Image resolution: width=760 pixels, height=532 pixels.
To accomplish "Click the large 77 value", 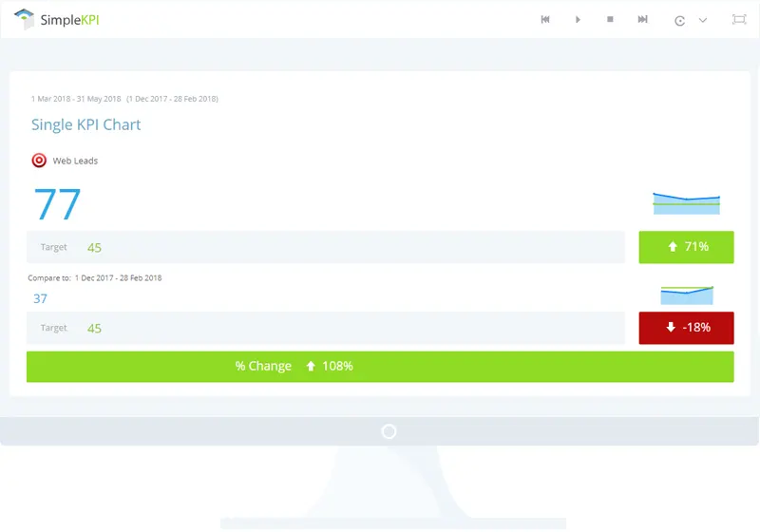I will click(57, 204).
